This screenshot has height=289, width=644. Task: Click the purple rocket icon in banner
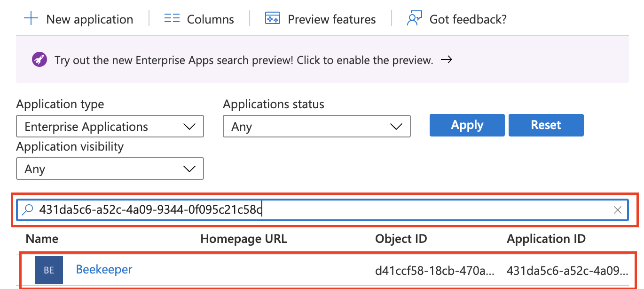(39, 60)
